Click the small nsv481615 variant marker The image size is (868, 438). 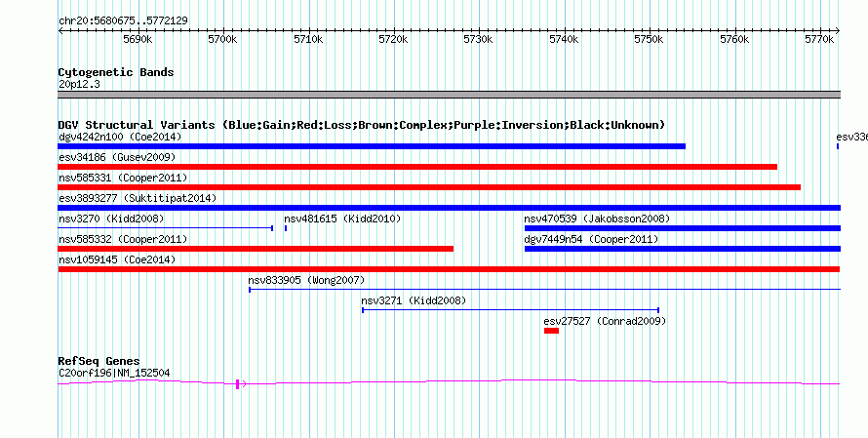click(x=286, y=228)
